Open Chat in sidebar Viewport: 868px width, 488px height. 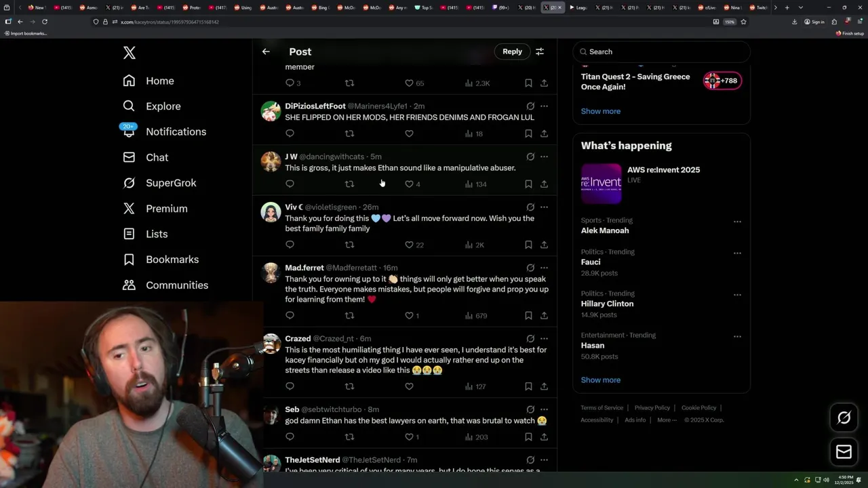[x=146, y=157]
